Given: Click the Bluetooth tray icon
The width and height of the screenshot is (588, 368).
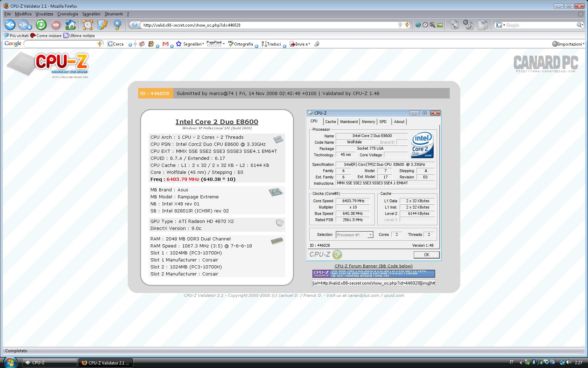Looking at the screenshot, I should click(x=534, y=362).
